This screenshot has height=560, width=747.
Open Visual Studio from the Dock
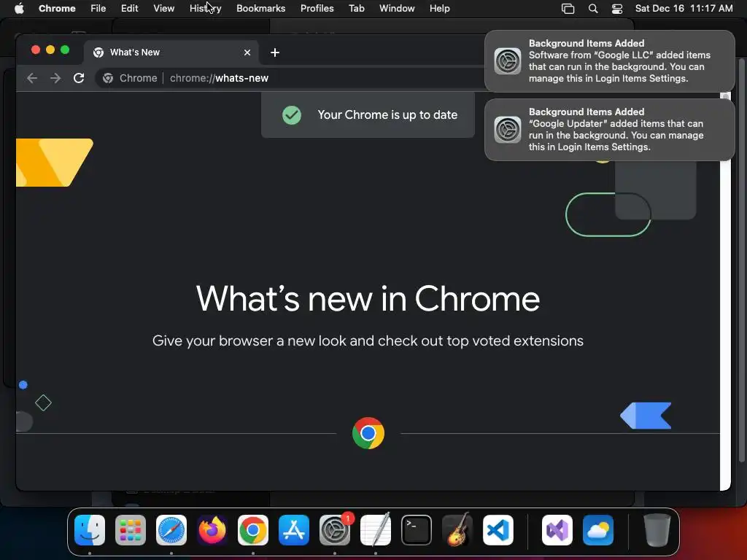coord(557,530)
